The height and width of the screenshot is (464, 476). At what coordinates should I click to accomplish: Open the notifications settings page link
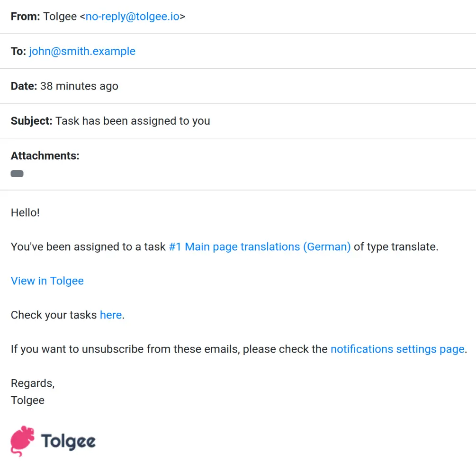tap(397, 349)
